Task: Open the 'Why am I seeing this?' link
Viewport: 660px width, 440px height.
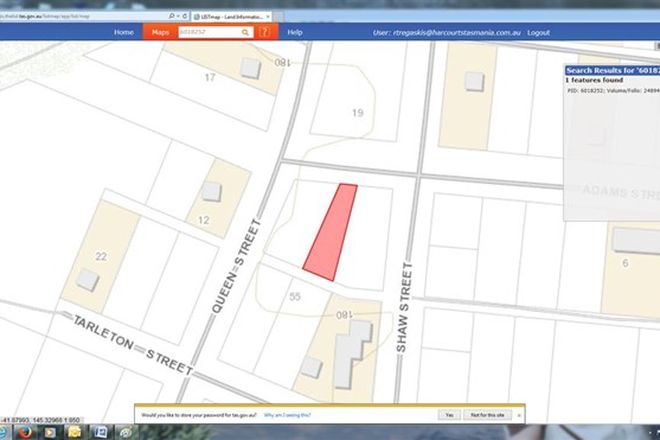Action: [289, 414]
